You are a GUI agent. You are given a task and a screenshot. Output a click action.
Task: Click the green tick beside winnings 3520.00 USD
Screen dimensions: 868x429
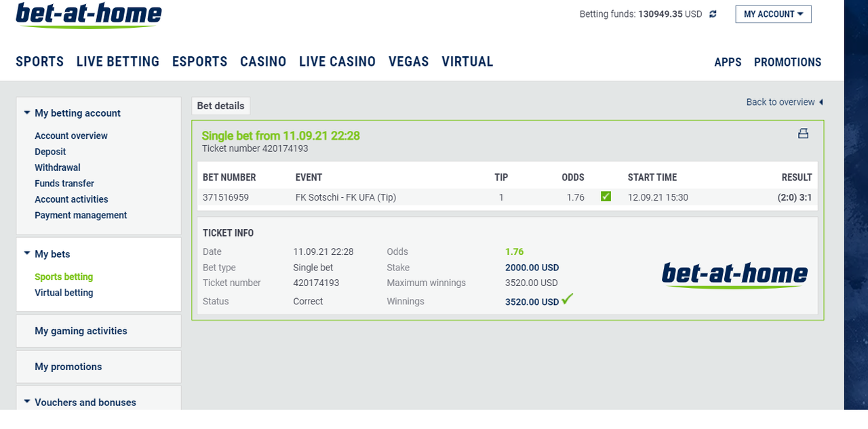point(568,298)
